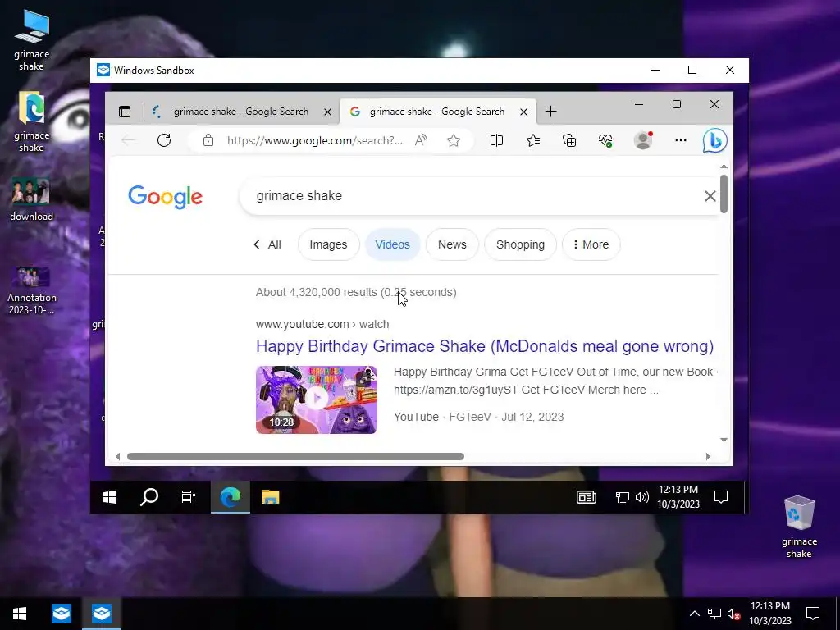Screen dimensions: 840x630
Task: Switch to News results
Action: [452, 244]
